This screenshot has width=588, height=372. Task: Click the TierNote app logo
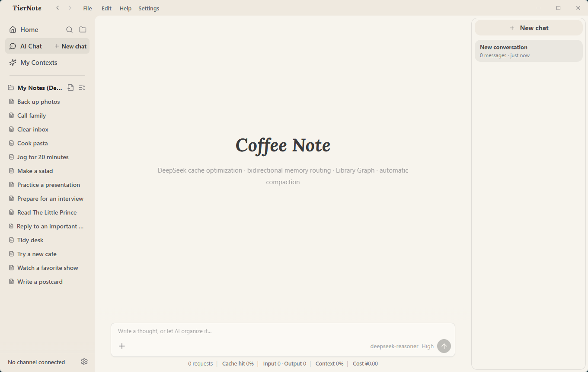(27, 8)
